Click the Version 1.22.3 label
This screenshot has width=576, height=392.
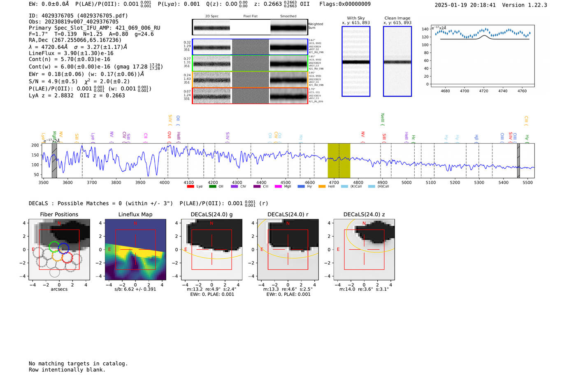click(525, 5)
